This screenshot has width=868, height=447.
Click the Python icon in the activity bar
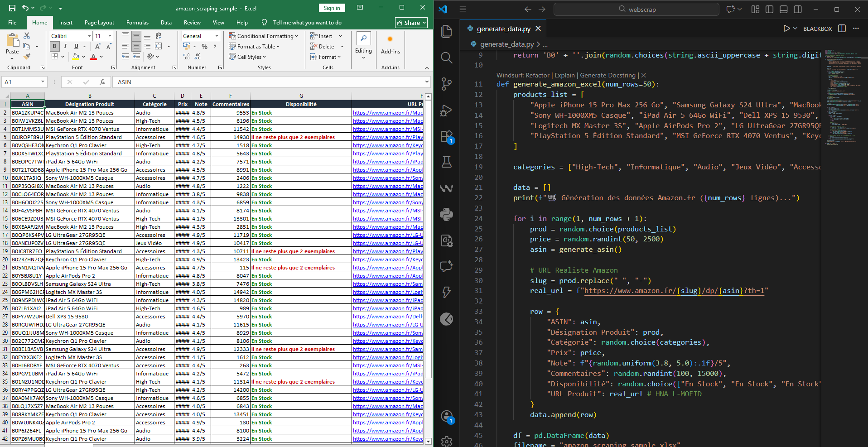point(446,214)
